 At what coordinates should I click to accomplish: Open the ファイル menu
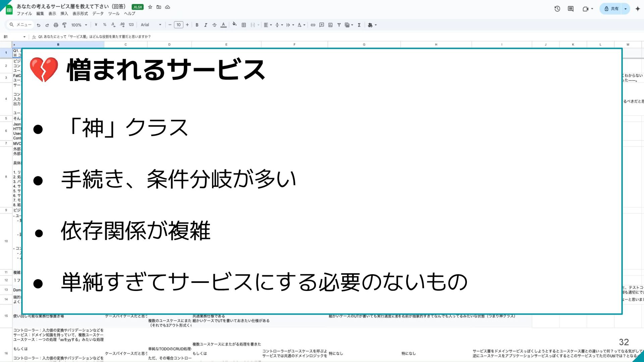coord(24,14)
